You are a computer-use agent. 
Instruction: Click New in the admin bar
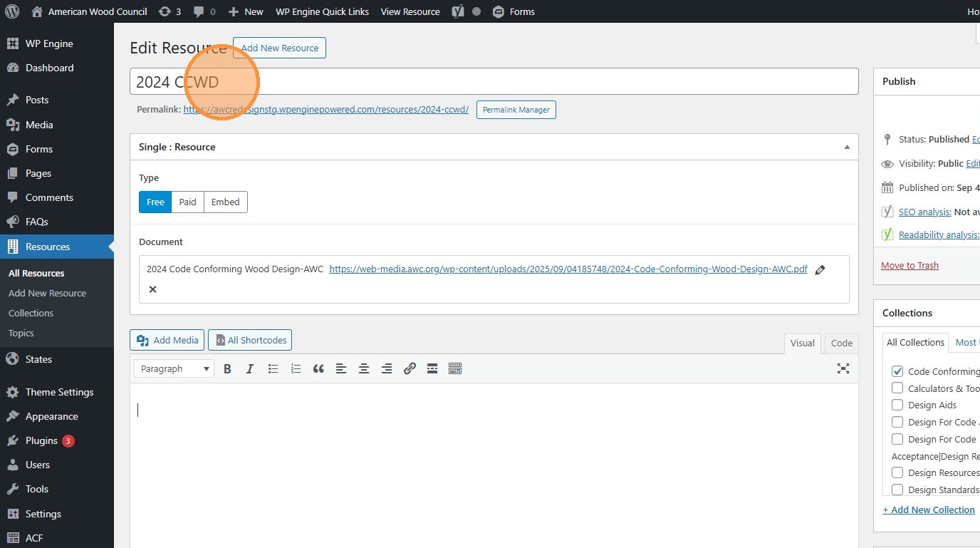[246, 11]
